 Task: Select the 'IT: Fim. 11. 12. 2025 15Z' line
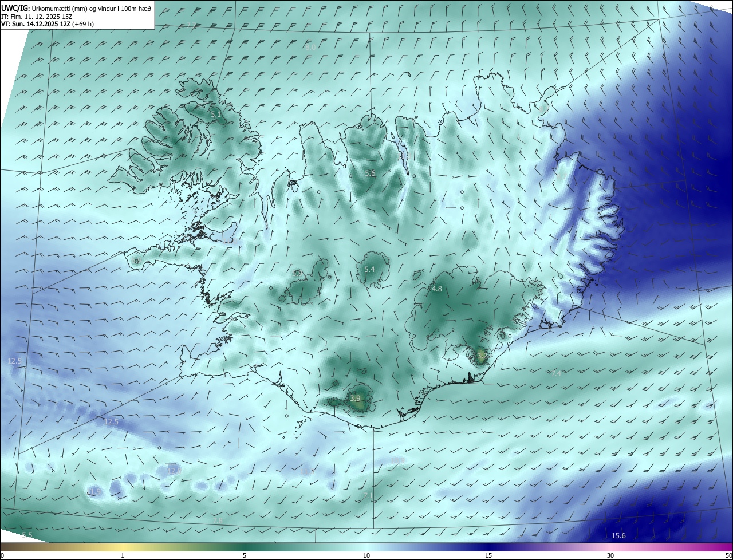click(37, 16)
